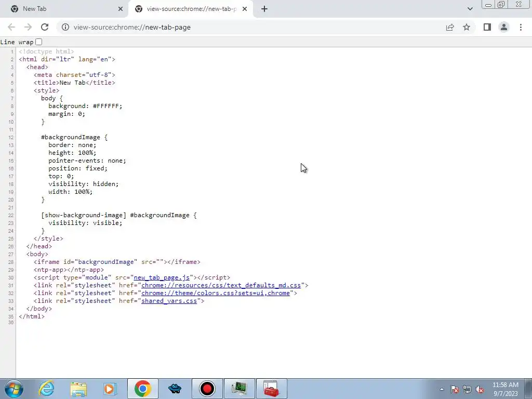The image size is (532, 399).
Task: Close the New Tab tab
Action: [121, 9]
